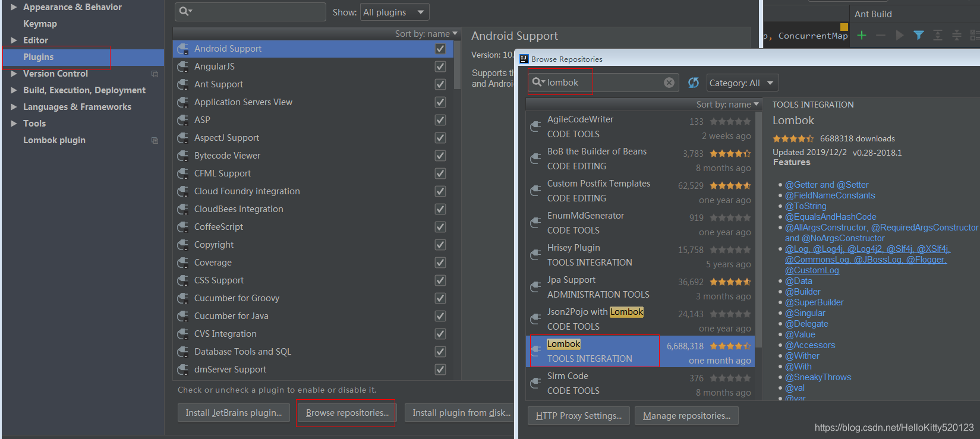Click the plugin list vertical scrollbar
980x439 pixels.
(457, 65)
